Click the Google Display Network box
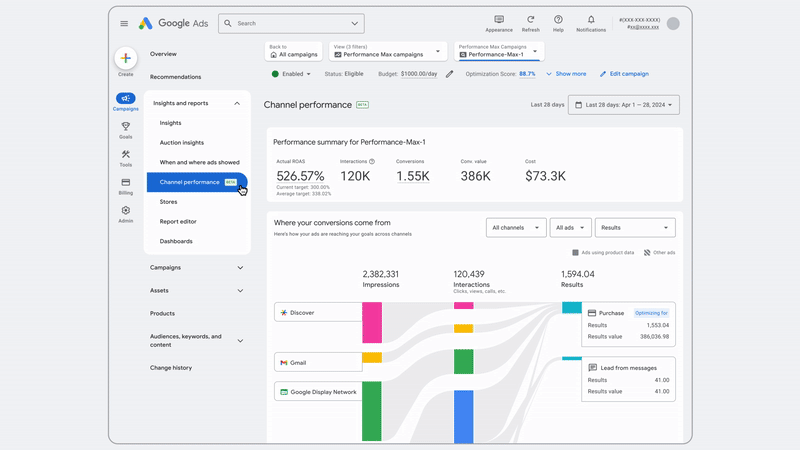Viewport: 800px width, 450px height. 318,392
